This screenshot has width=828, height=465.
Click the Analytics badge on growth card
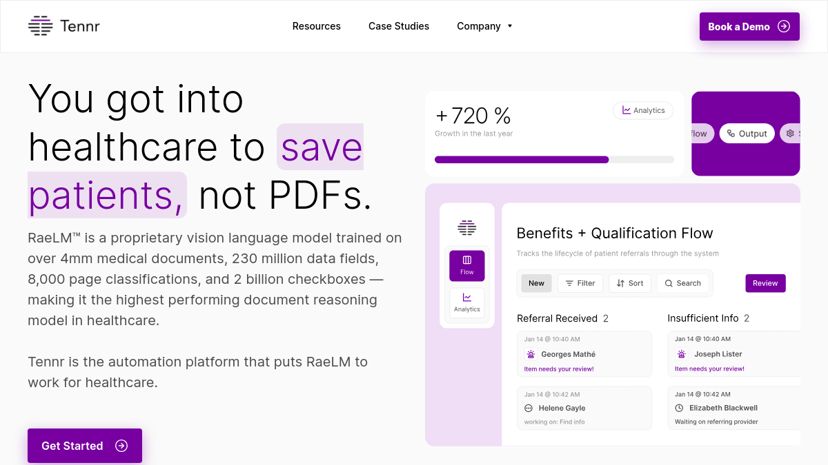[643, 110]
